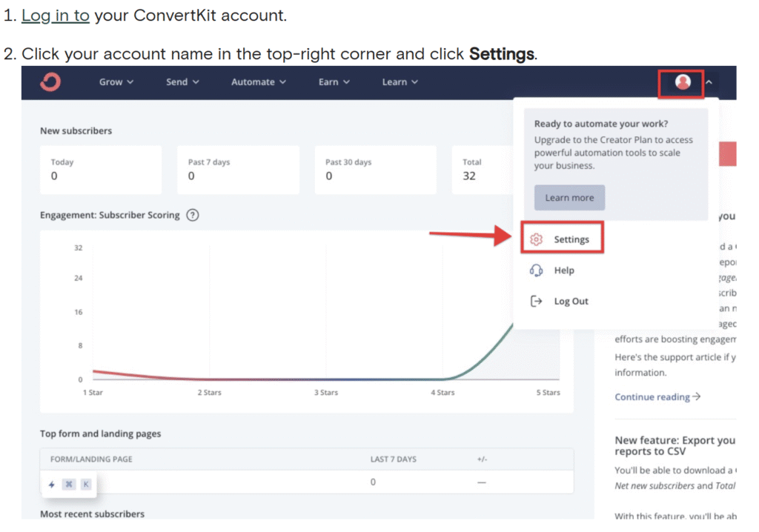Open the Continue reading link
The height and width of the screenshot is (532, 759).
tap(657, 397)
